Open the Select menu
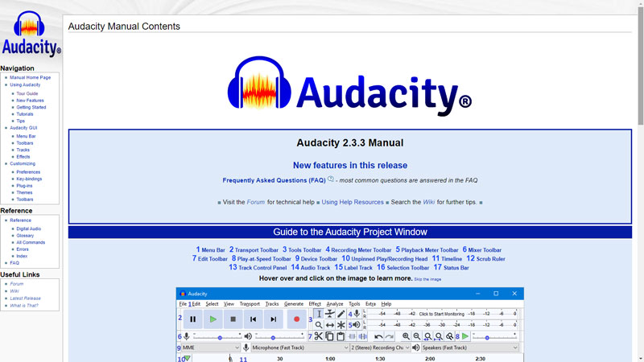Screen dimensions: 644x362 click(x=212, y=304)
